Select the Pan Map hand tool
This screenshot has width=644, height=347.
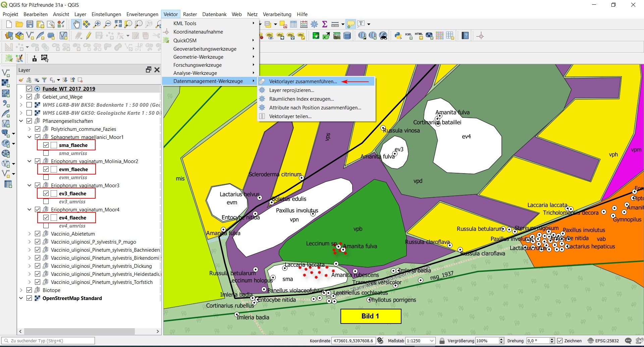[x=76, y=24]
